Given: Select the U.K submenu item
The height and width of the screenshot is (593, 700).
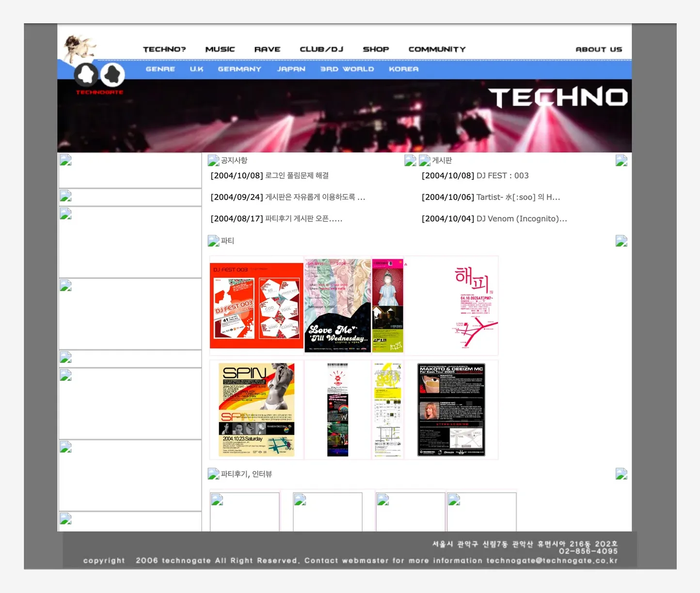Looking at the screenshot, I should 196,69.
